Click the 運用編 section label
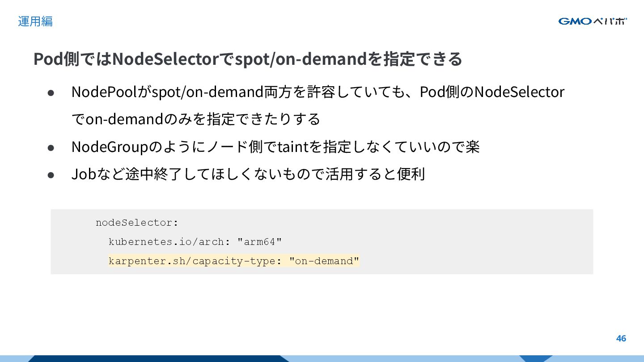This screenshot has height=362, width=644. pos(35,21)
